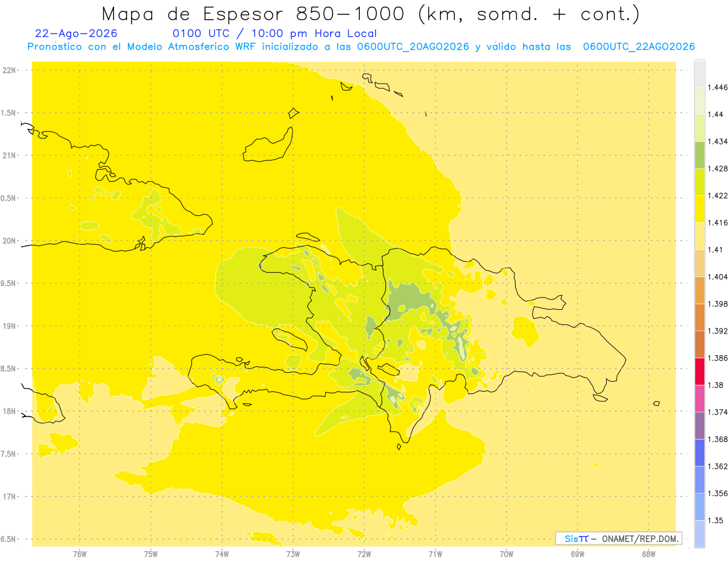Click the pale yellow 1.41–1.416 legend swatch
728x562 pixels.
[x=699, y=236]
